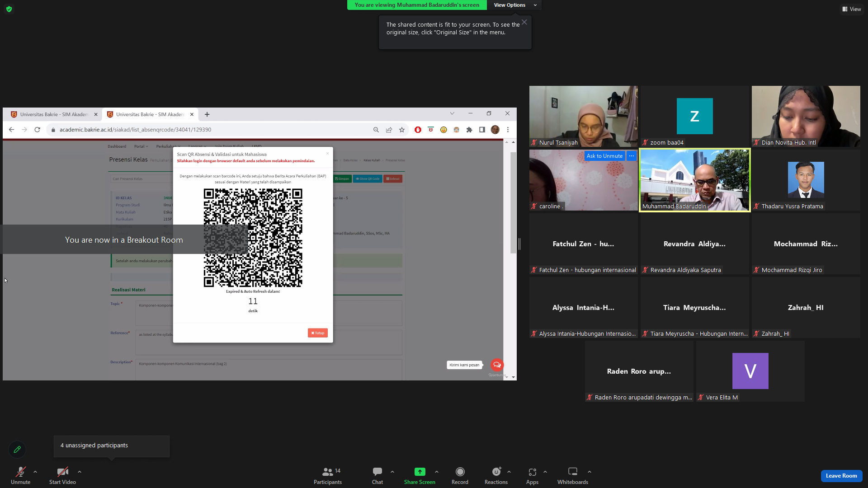Click the extensions puzzle icon in shared browser
Screen dimensions: 868x488
pos(469,130)
